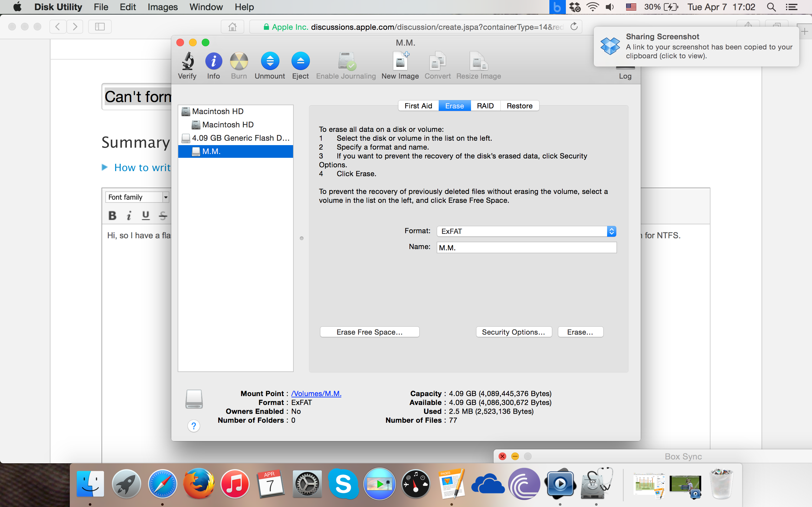Open Firefox from the Dock

pyautogui.click(x=199, y=484)
